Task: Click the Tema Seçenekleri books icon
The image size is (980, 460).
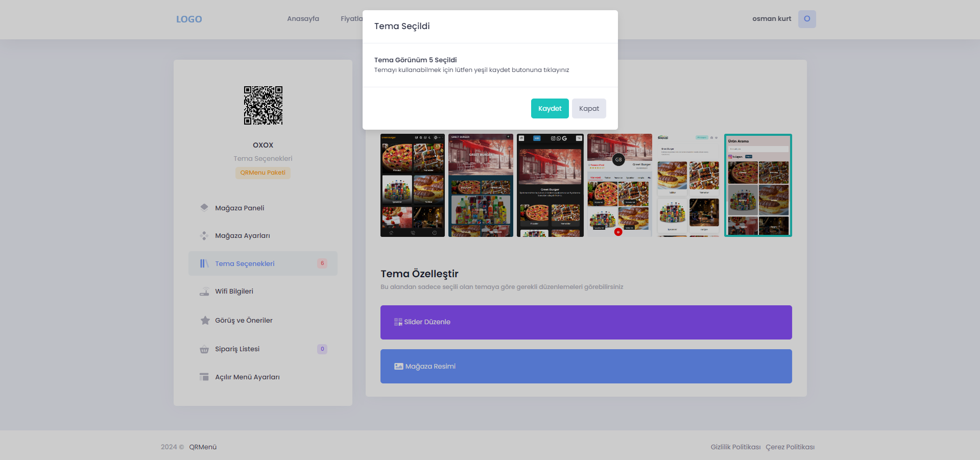Action: tap(204, 263)
